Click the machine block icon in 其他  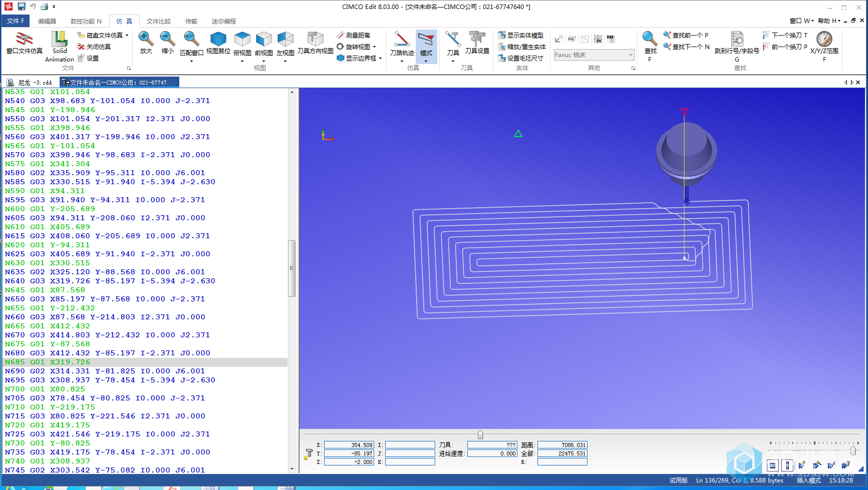pyautogui.click(x=571, y=39)
